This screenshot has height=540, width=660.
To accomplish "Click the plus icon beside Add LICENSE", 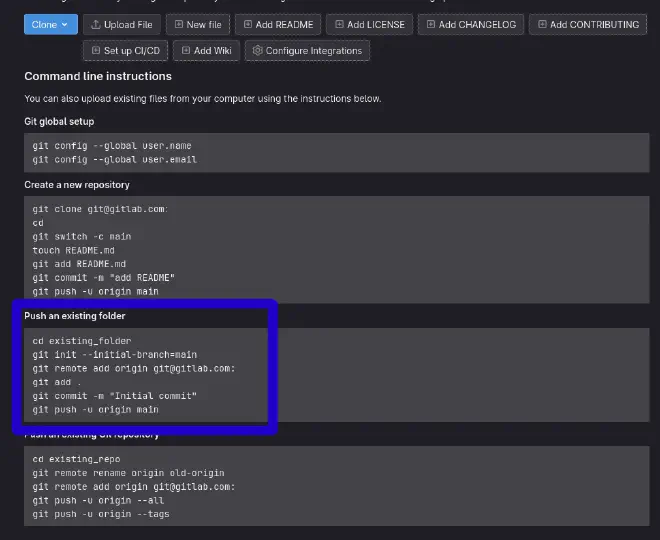I will 339,24.
